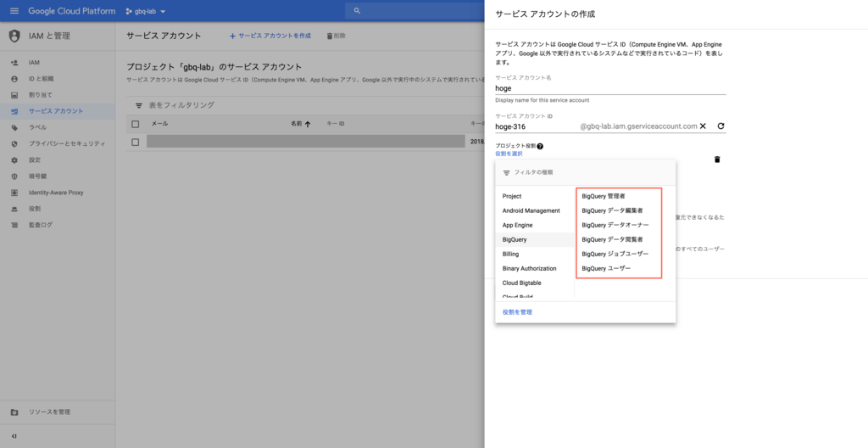Click the 暗号鍵 shield-key icon
Image resolution: width=868 pixels, height=448 pixels.
pos(14,176)
